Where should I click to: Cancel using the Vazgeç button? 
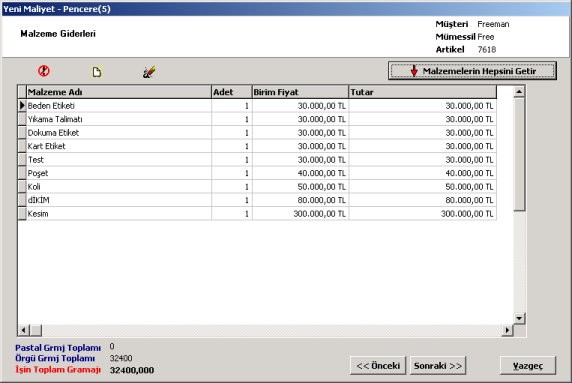point(528,365)
